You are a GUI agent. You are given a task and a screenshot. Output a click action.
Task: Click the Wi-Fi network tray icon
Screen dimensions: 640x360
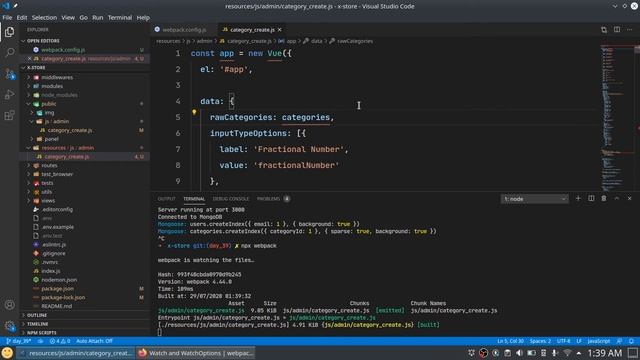[x=567, y=353]
